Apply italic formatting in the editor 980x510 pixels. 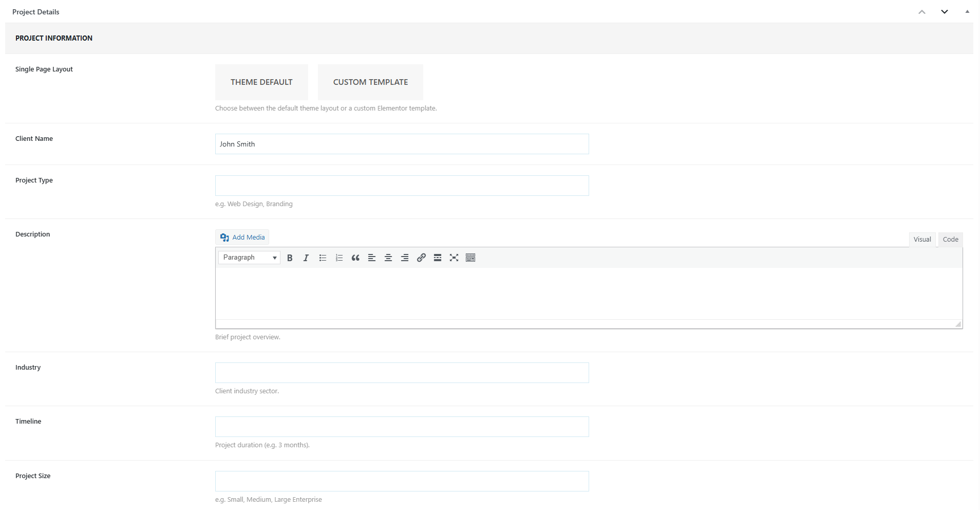point(306,258)
